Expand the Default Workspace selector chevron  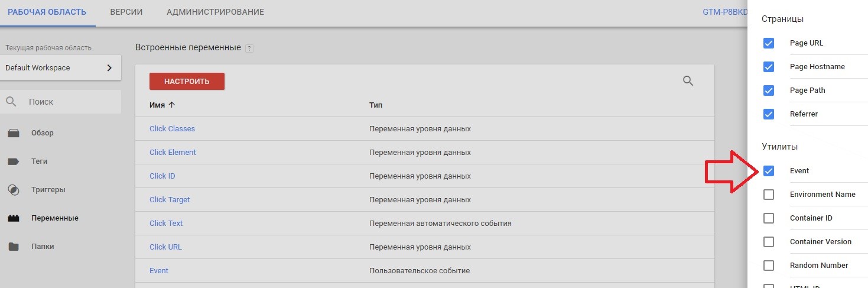tap(109, 68)
